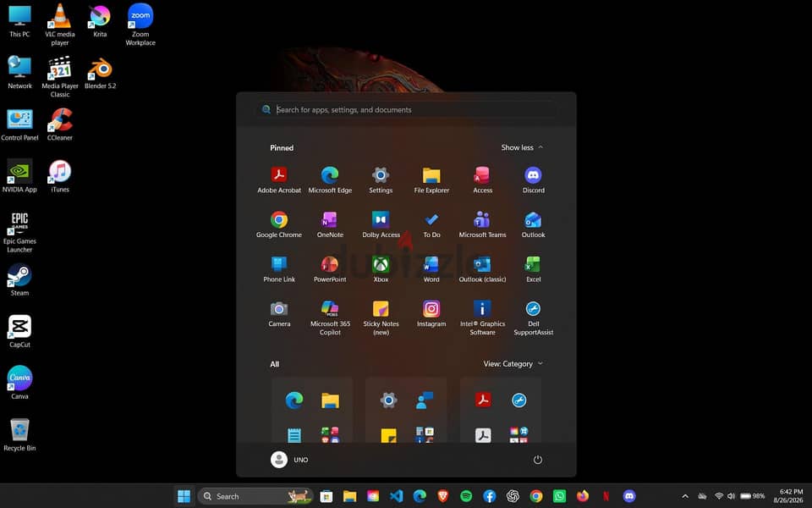Open File Explorer from the Pinned grid
This screenshot has height=508, width=812.
[x=431, y=179]
